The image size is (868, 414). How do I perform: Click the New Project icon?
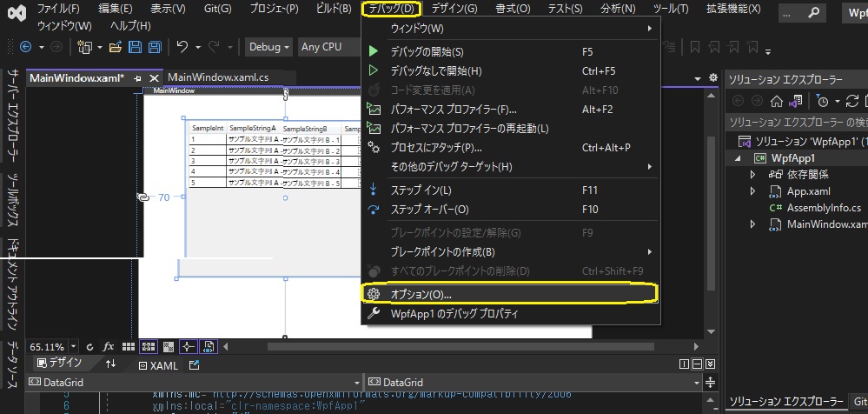84,47
